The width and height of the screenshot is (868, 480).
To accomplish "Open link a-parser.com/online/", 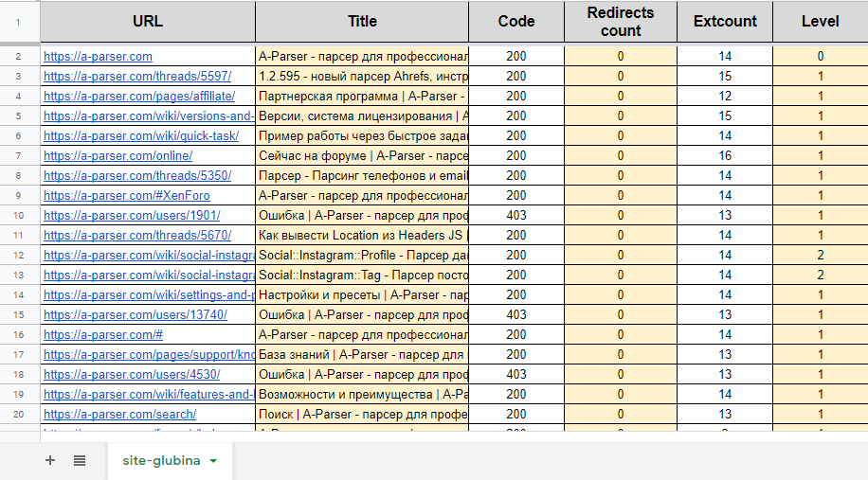I will coord(118,156).
